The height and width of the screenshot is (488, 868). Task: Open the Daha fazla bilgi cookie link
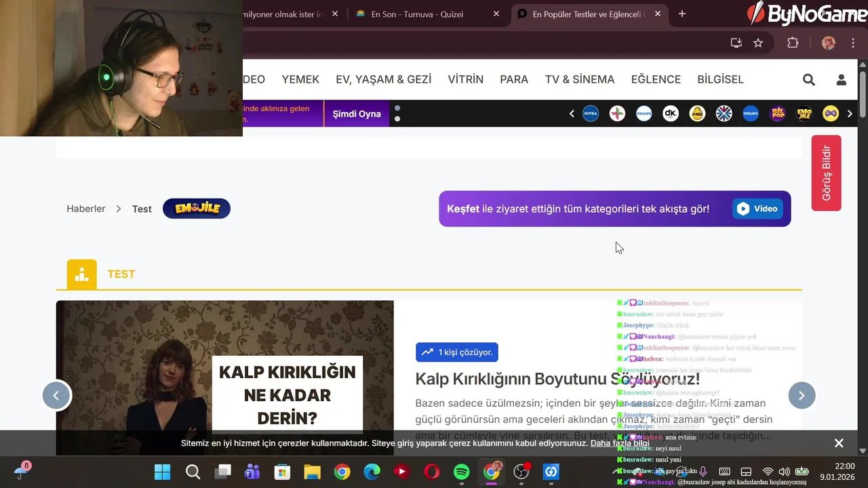[x=620, y=443]
